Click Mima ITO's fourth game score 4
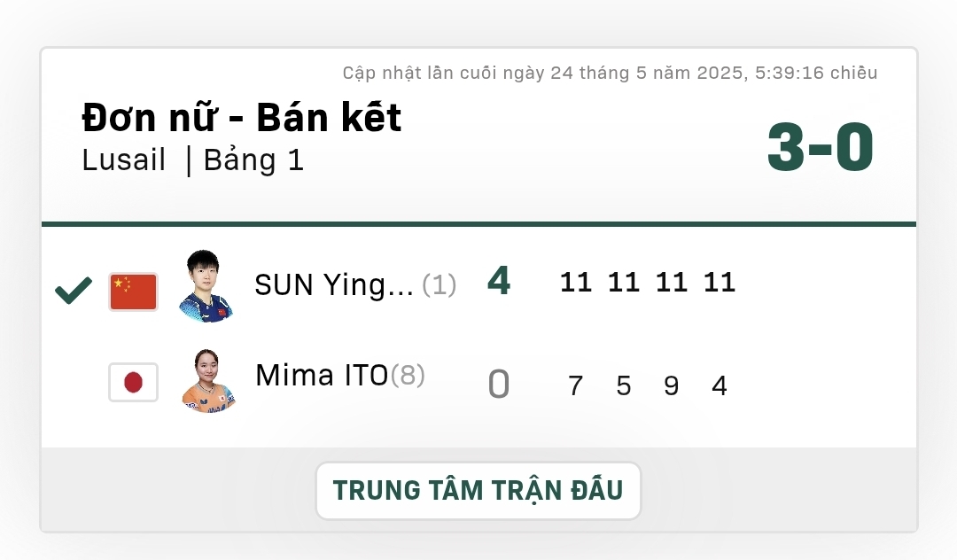Screen dimensions: 957x560 [x=720, y=385]
